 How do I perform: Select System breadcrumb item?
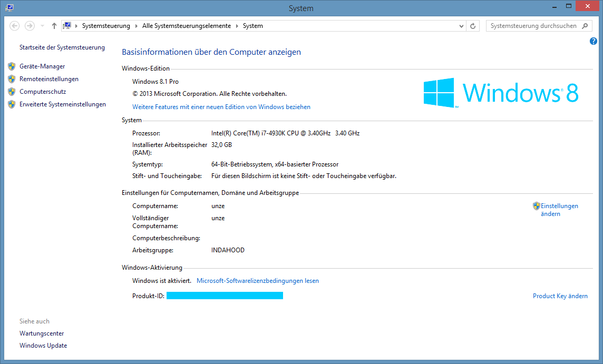pos(252,26)
